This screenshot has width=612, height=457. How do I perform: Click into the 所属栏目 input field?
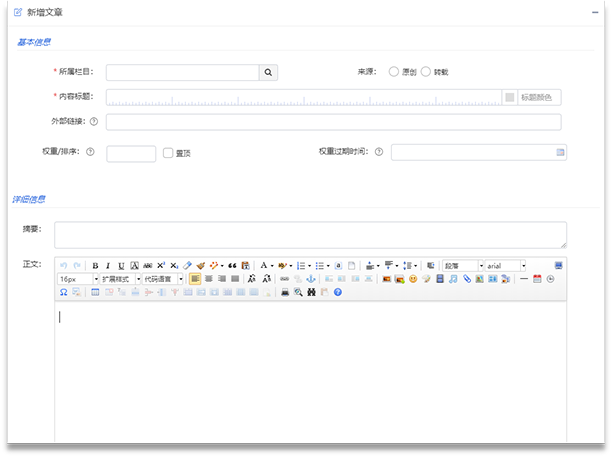click(x=183, y=72)
